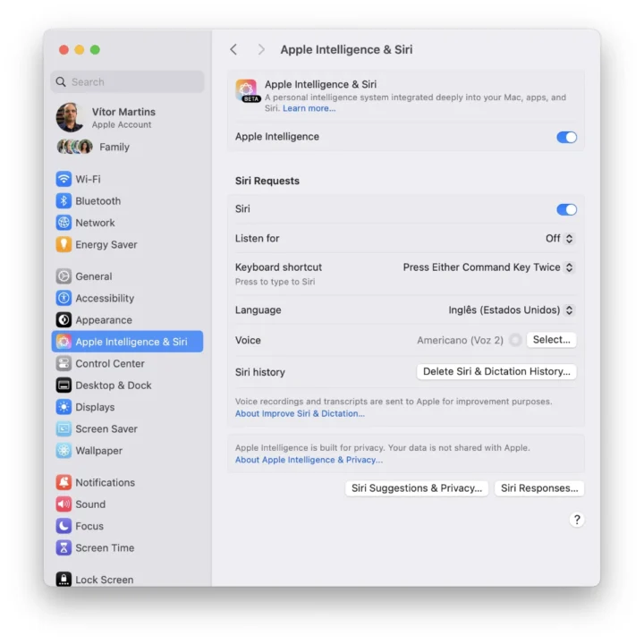Click the Search field
This screenshot has width=644, height=644.
(127, 81)
